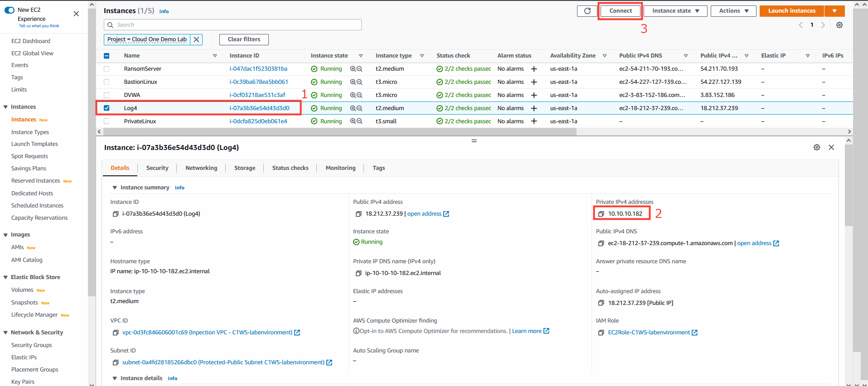Refresh the instances list

(x=587, y=11)
